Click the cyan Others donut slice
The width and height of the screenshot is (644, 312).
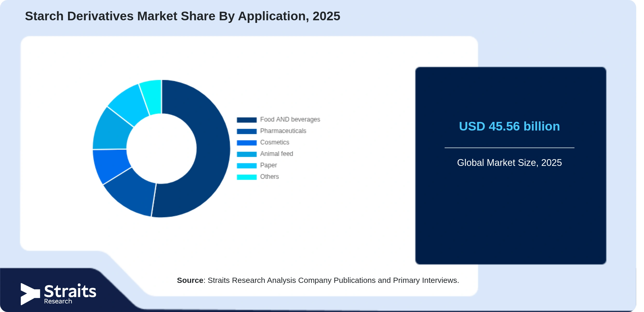tap(153, 97)
